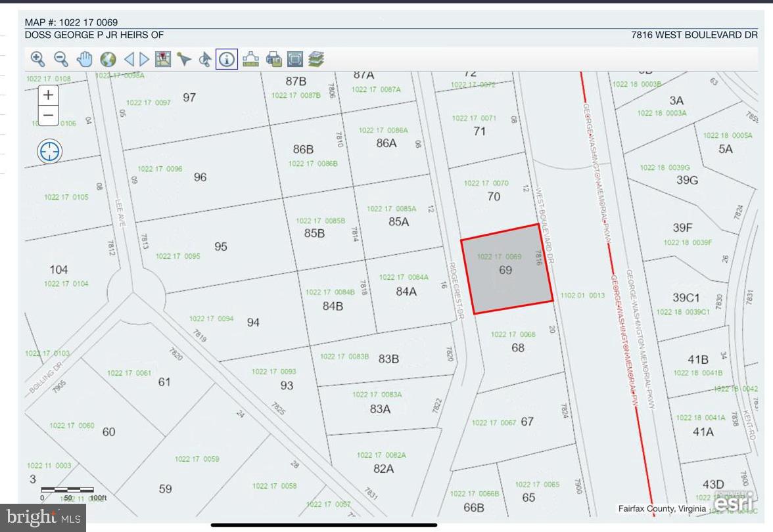773x532 pixels.
Task: Open the measure distance tool
Action: click(250, 59)
